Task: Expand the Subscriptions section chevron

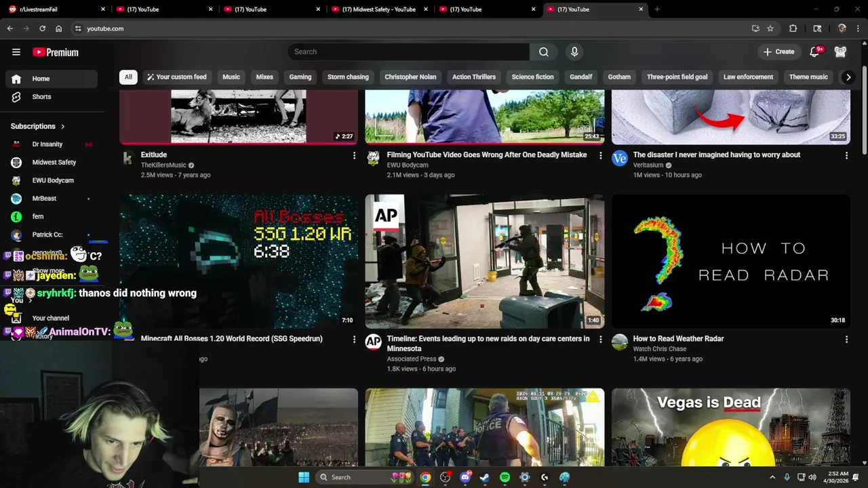Action: pos(63,127)
